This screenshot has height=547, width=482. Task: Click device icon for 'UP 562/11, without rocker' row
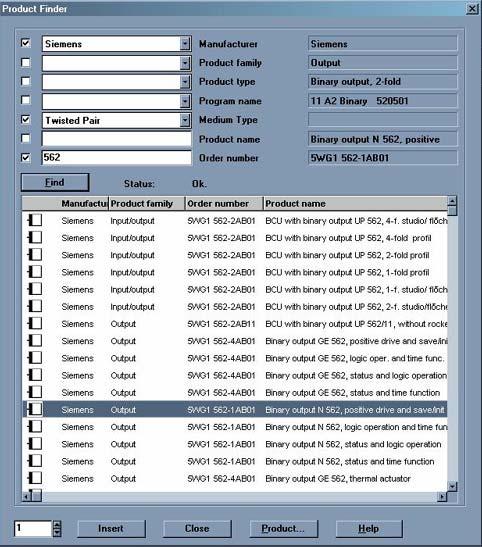(x=35, y=323)
